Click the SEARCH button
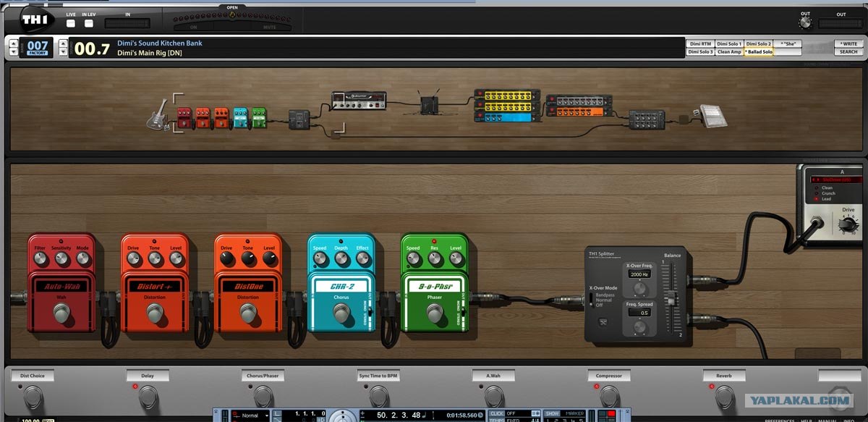The width and height of the screenshot is (868, 422). pyautogui.click(x=848, y=52)
